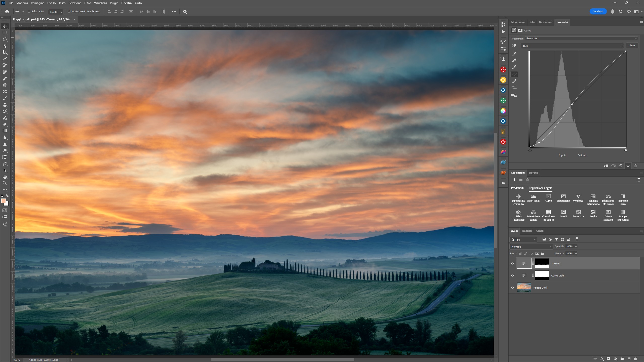
Task: Open the notifications bell
Action: point(613,12)
